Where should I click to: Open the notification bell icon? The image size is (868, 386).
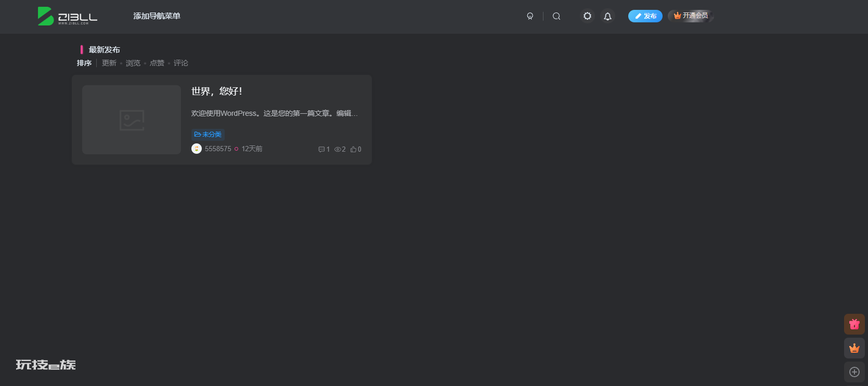pos(607,16)
